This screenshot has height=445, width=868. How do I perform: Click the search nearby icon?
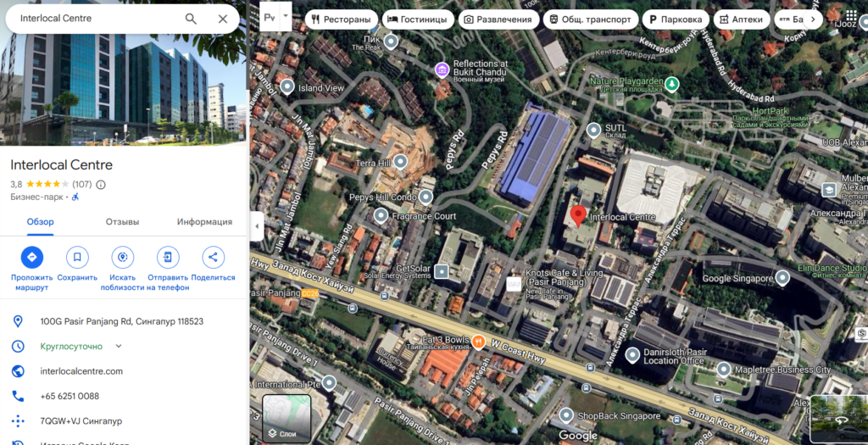(x=123, y=258)
